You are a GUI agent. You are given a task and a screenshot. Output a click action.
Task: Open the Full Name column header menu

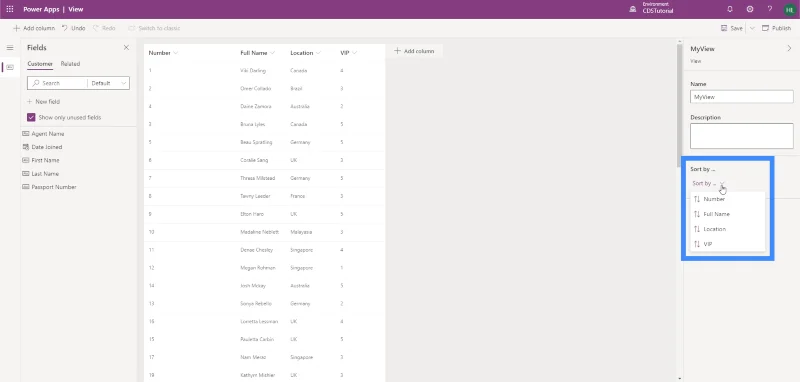coord(272,53)
